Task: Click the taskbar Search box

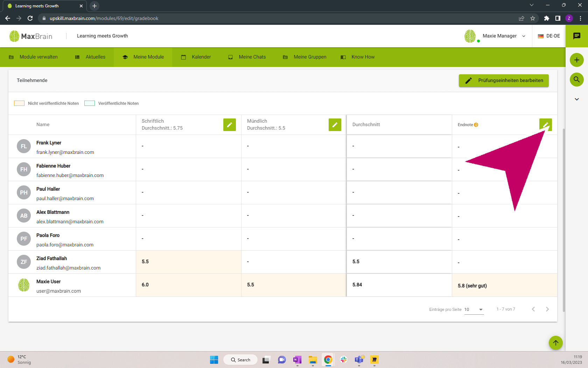Action: (x=240, y=360)
